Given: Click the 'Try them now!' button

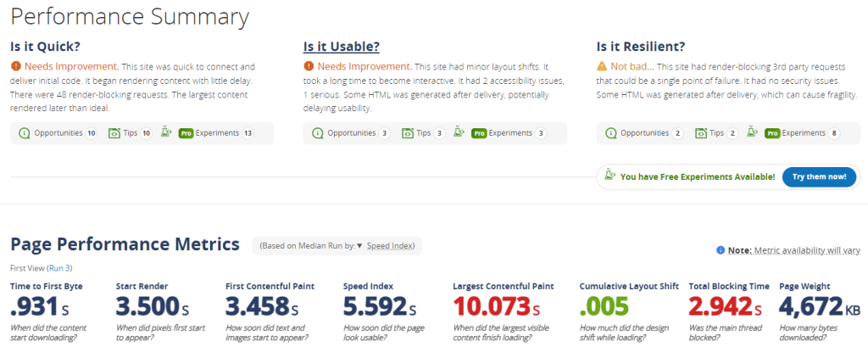Looking at the screenshot, I should tap(820, 176).
